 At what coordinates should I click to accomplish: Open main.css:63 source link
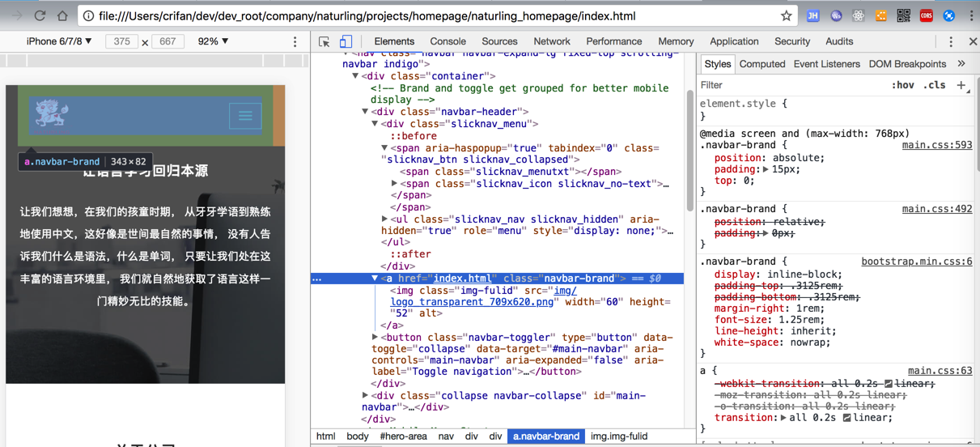pos(940,371)
